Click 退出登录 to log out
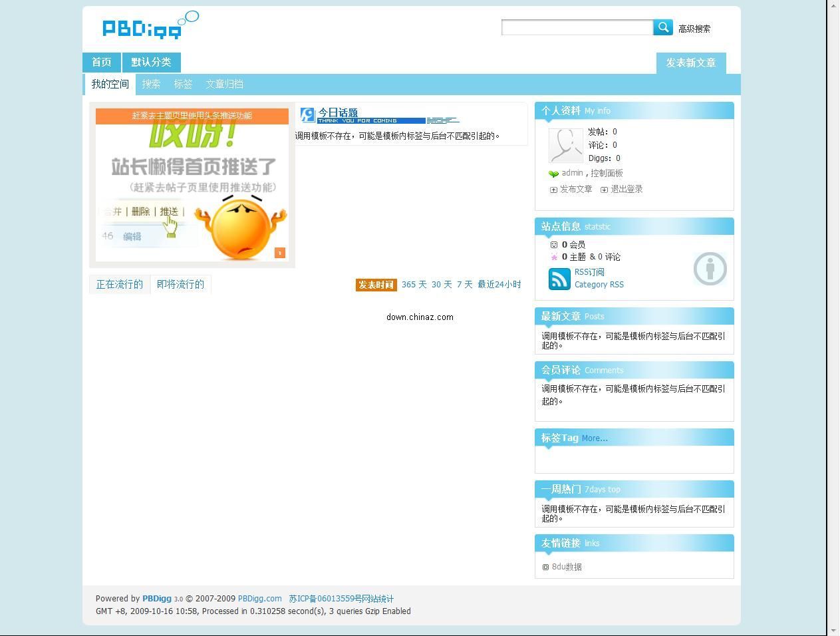This screenshot has height=636, width=840. [x=627, y=190]
